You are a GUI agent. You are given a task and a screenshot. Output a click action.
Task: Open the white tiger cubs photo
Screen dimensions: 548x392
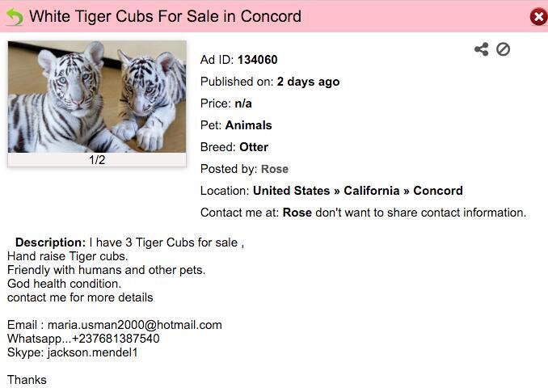coord(97,96)
